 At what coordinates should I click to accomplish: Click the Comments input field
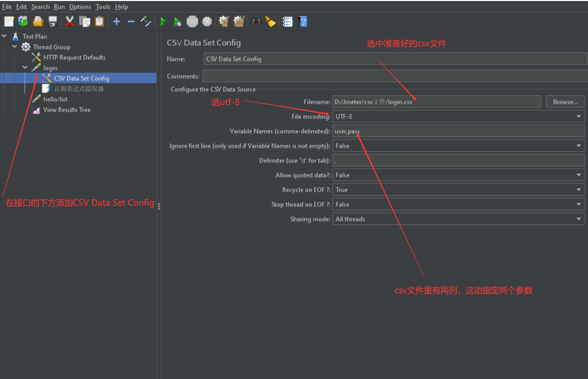tap(395, 76)
